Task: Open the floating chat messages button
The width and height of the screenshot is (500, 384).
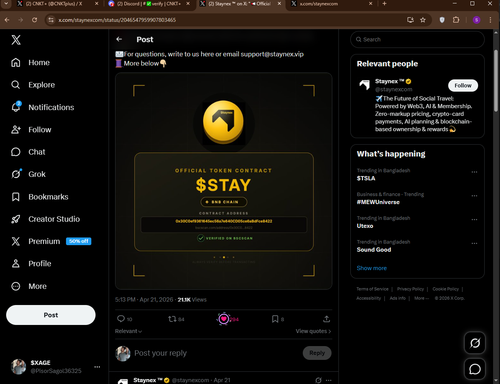Action: [475, 369]
